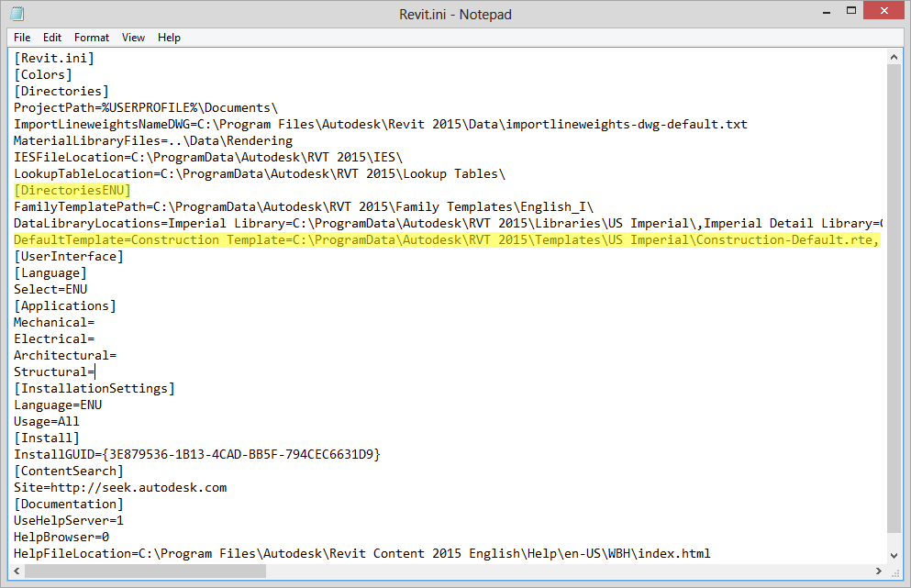Click the [Directories] section line

pyautogui.click(x=61, y=91)
